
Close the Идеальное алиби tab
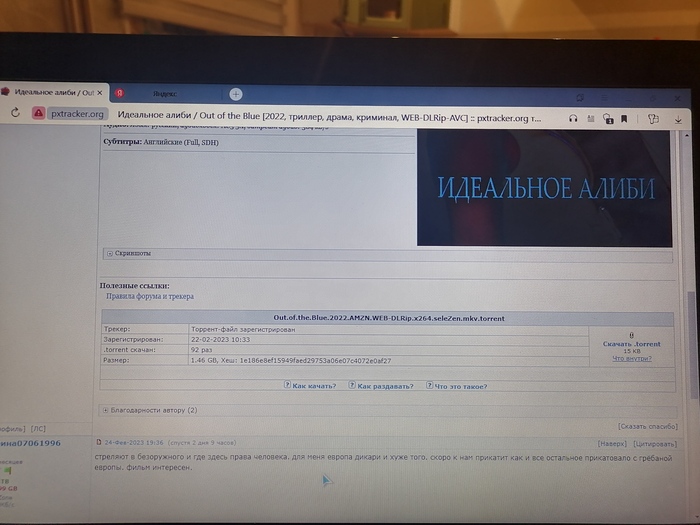click(100, 93)
